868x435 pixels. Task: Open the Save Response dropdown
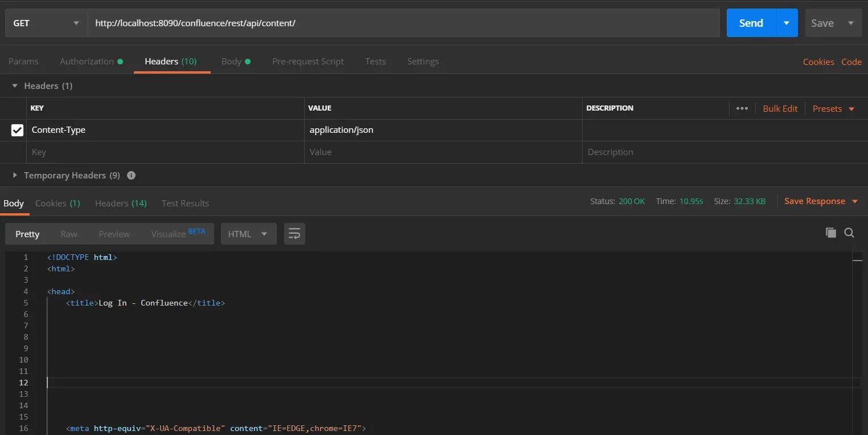coord(821,201)
